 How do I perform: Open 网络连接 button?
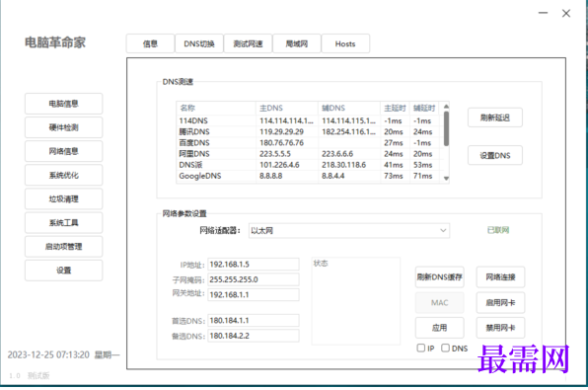[x=500, y=277]
